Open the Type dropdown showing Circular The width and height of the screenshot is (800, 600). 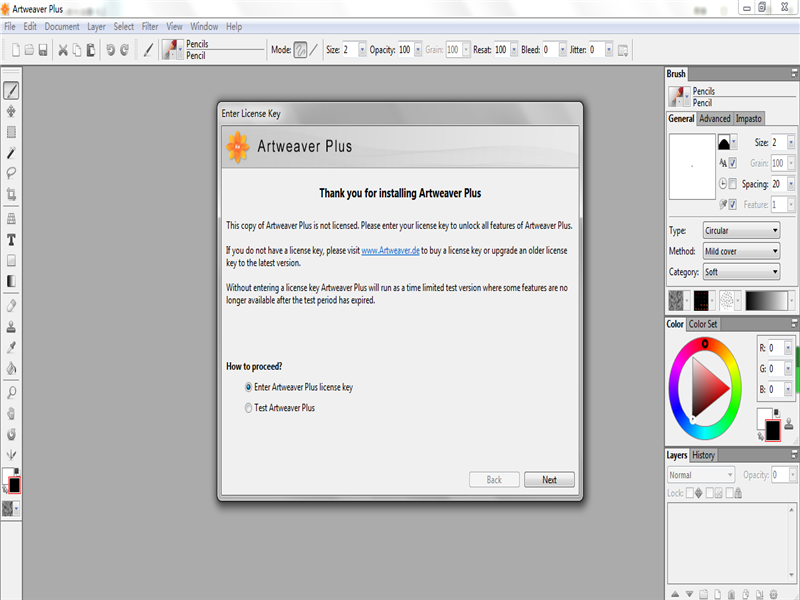click(741, 231)
